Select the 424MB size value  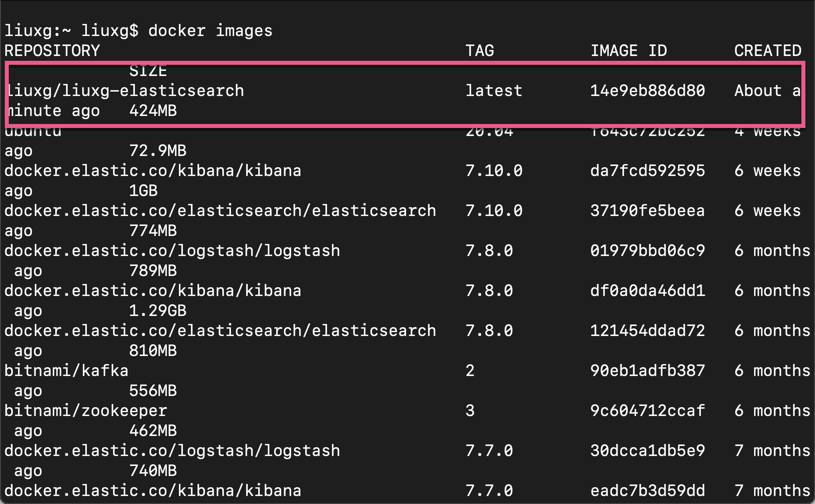point(153,110)
